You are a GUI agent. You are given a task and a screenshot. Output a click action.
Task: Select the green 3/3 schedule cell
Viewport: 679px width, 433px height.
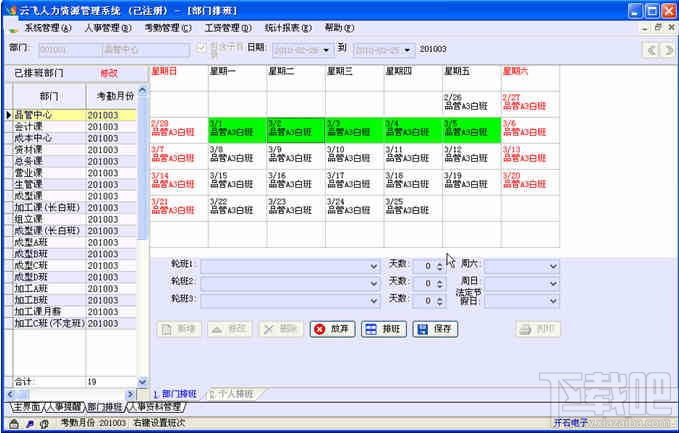click(x=354, y=130)
